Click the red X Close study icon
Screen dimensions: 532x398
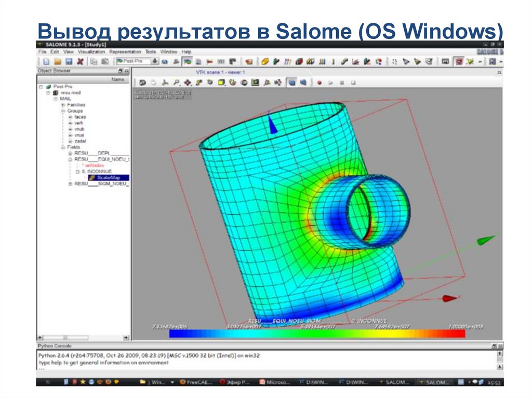tap(80, 61)
